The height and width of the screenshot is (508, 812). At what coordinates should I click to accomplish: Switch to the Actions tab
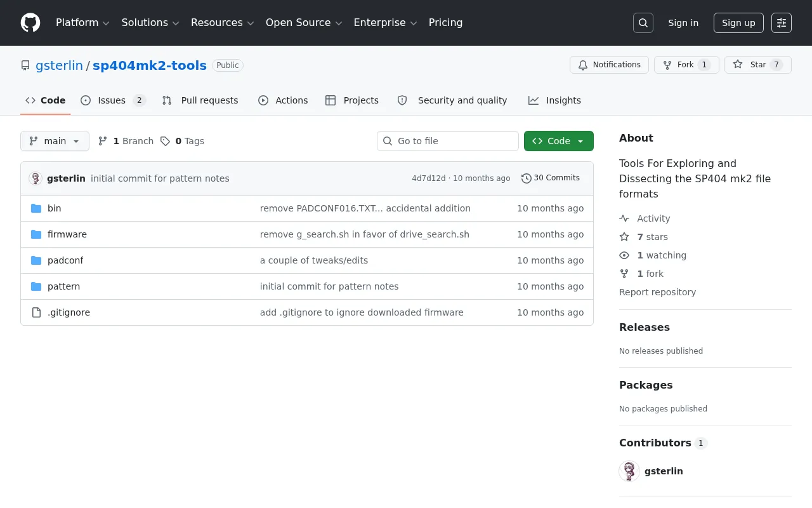pyautogui.click(x=283, y=100)
